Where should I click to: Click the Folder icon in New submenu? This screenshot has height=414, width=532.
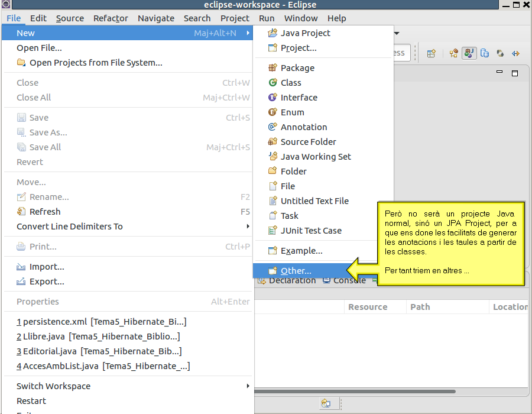273,171
